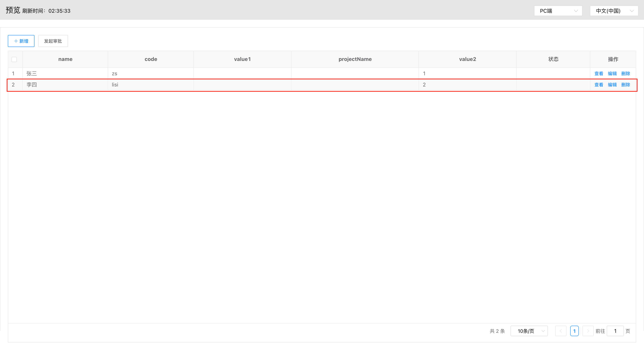644x357 pixels.
Task: Click the 发起审批 button
Action: coord(53,41)
